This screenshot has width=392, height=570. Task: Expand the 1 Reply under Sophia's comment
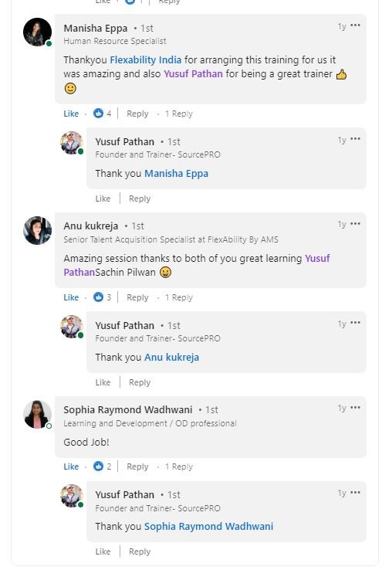coord(179,467)
